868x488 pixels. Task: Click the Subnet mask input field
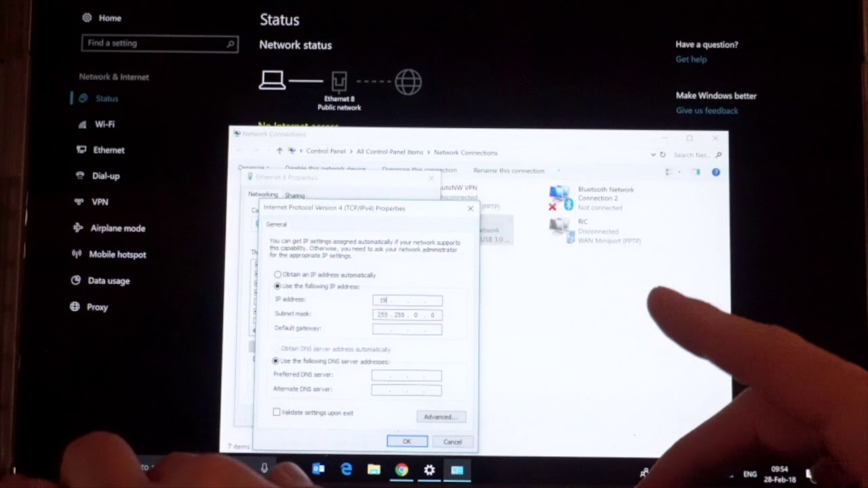point(408,314)
